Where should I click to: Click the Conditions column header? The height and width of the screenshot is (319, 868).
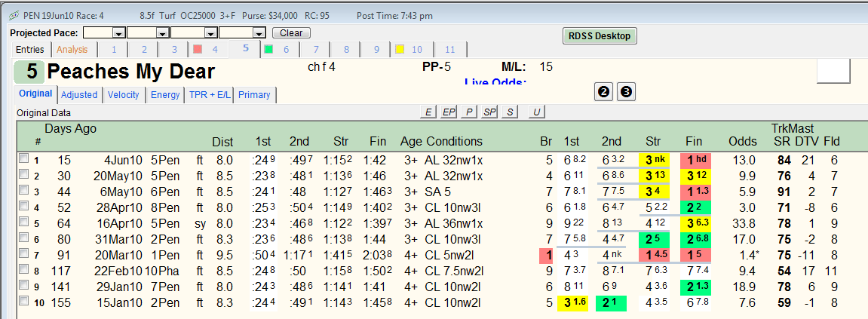454,141
